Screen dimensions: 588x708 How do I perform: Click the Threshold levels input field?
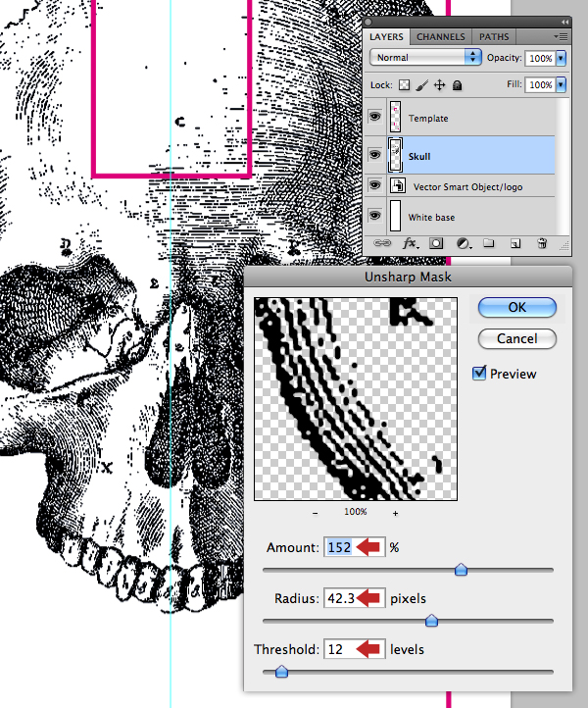(355, 649)
